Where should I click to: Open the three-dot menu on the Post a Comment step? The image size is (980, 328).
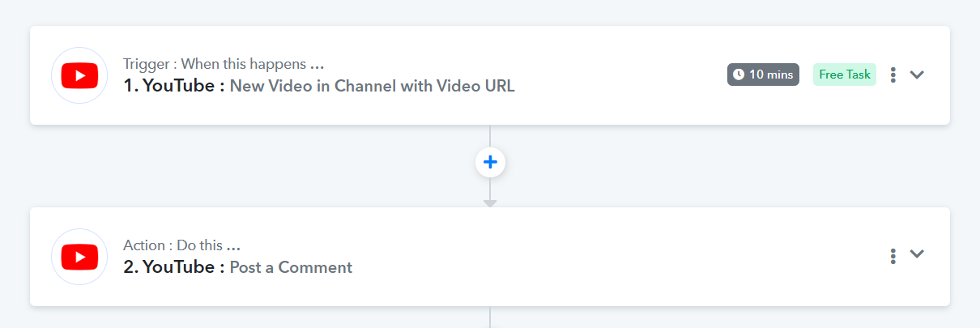(893, 256)
